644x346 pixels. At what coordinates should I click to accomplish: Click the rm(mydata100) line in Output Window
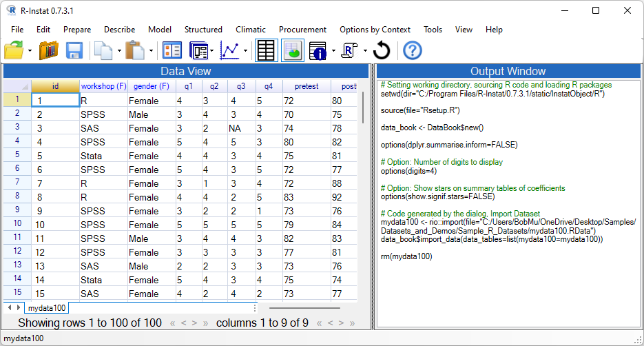click(x=406, y=257)
